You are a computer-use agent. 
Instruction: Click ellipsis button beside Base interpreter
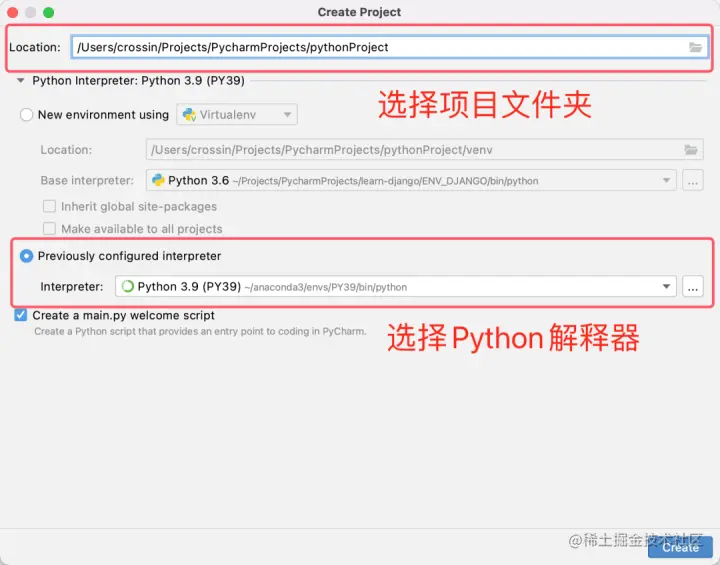click(x=693, y=181)
